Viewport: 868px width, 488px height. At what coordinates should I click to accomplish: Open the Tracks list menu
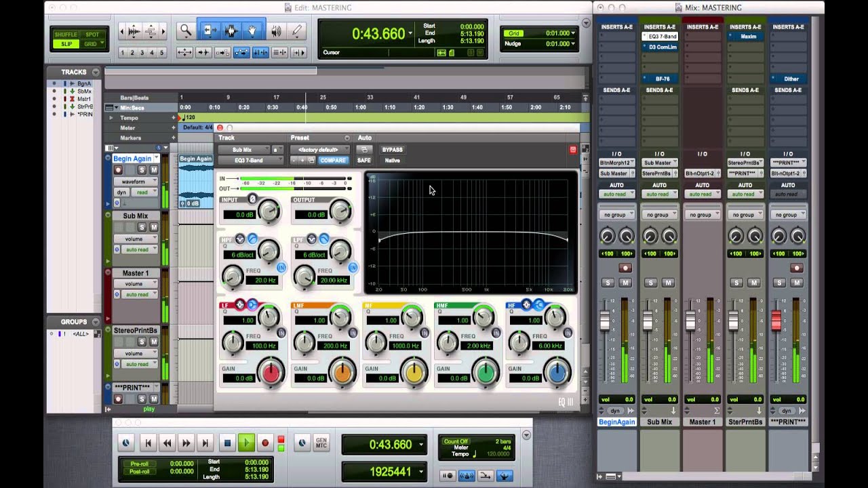pyautogui.click(x=96, y=72)
